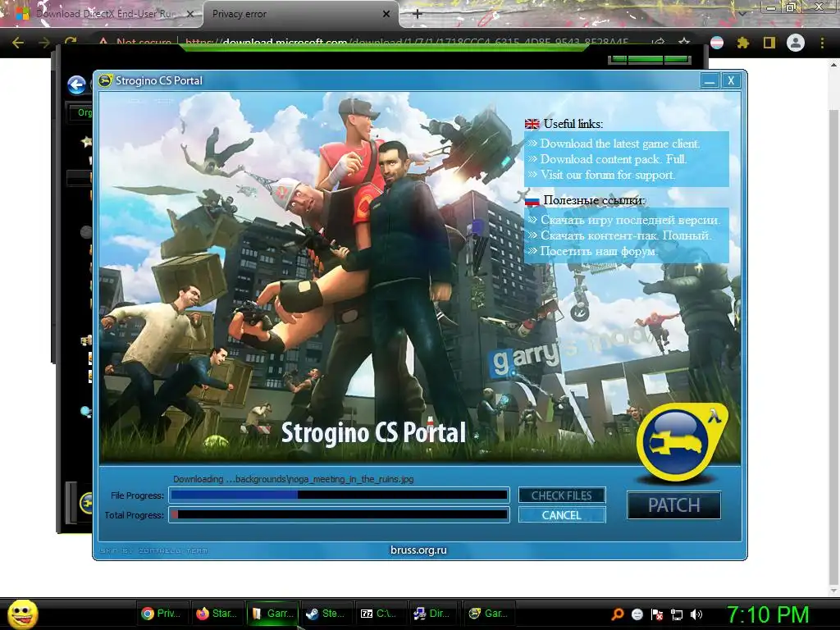
Task: Switch to 'Garr...' folder taskbar item
Action: point(272,614)
